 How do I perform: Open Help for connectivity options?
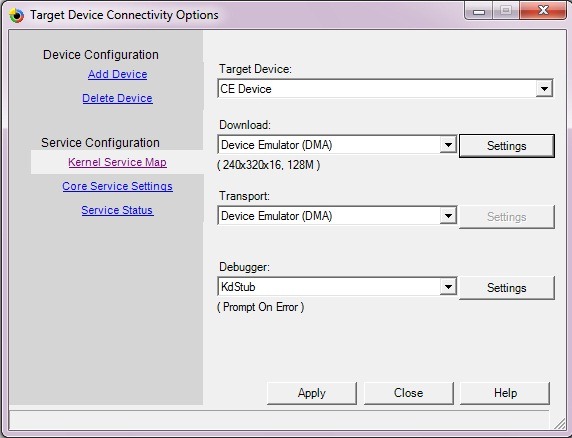click(x=505, y=393)
